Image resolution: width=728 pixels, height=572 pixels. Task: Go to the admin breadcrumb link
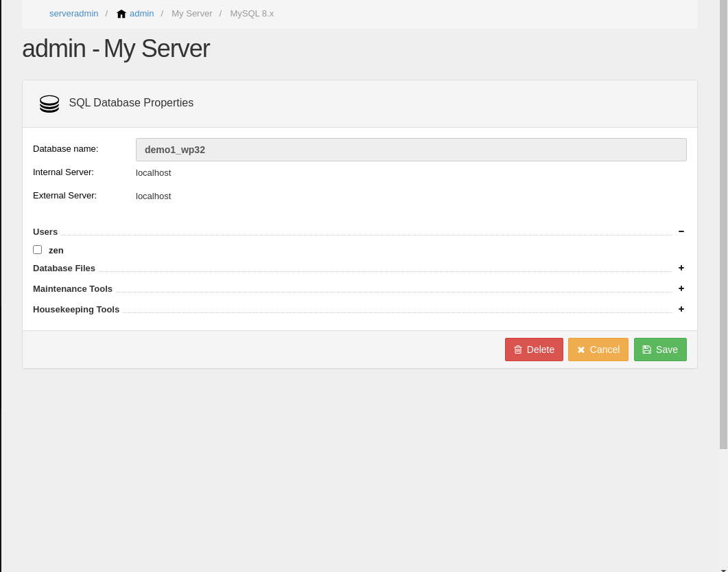[x=141, y=14]
